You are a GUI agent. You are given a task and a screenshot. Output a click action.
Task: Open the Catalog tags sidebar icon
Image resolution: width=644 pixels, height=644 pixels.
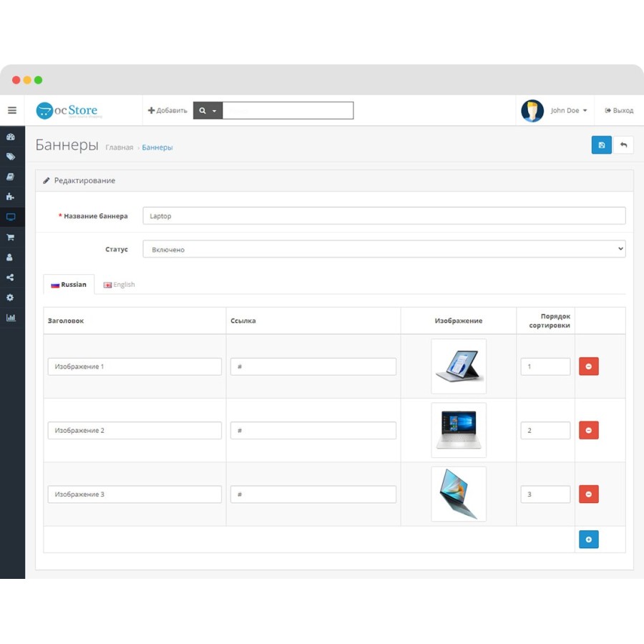(11, 157)
